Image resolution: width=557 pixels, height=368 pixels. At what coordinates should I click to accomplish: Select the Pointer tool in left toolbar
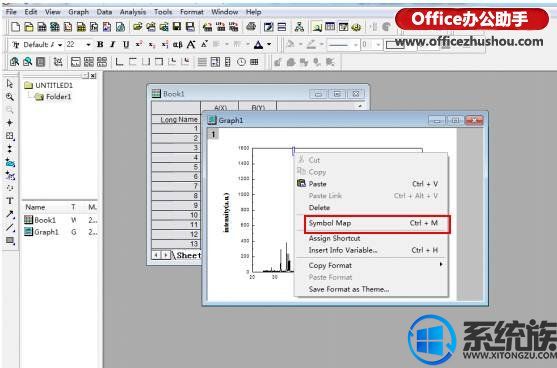click(10, 84)
